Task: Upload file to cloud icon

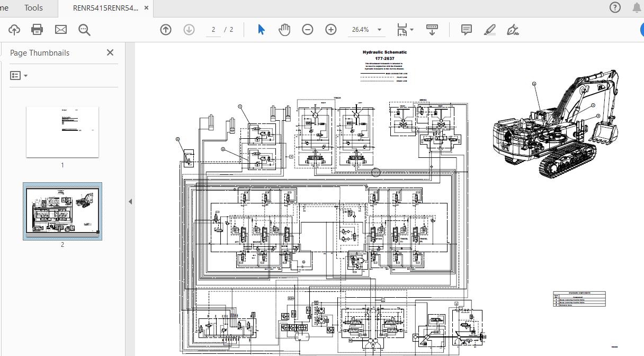Action: click(14, 30)
